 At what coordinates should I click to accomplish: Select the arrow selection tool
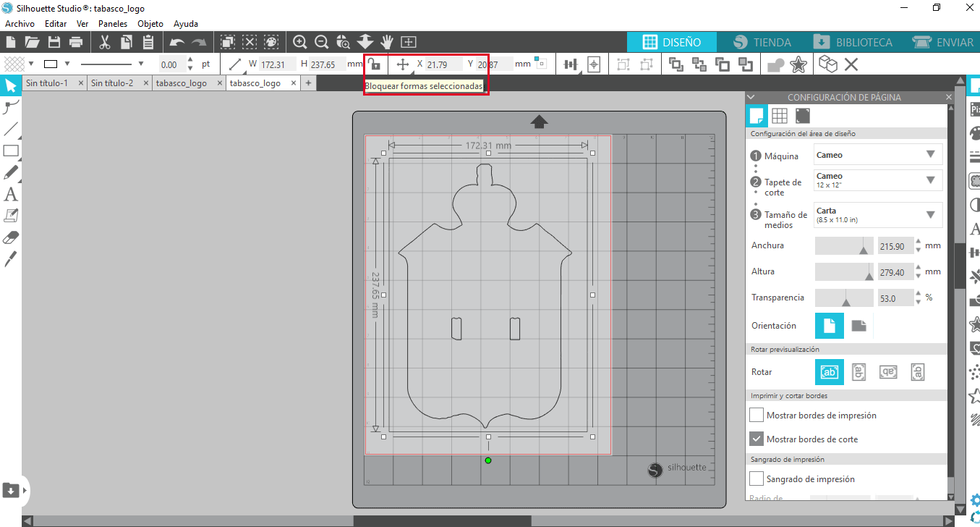(11, 86)
